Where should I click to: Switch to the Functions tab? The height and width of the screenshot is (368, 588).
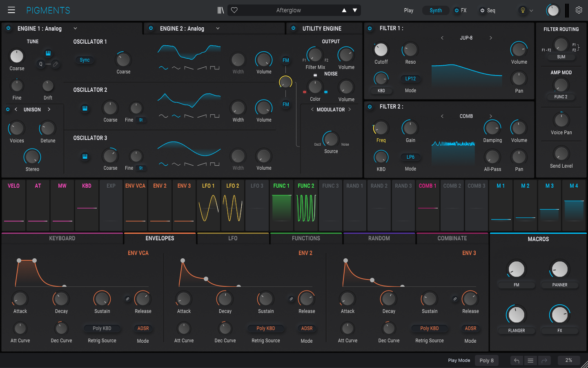[x=306, y=238]
